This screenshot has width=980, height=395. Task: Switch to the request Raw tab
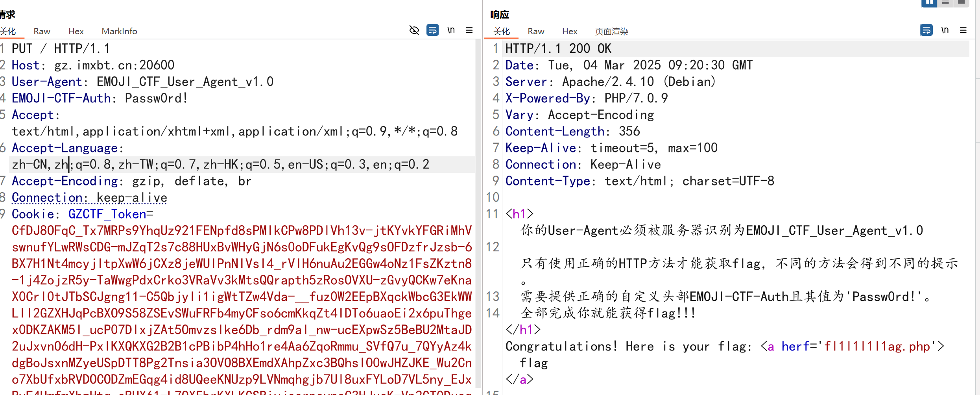[x=41, y=31]
